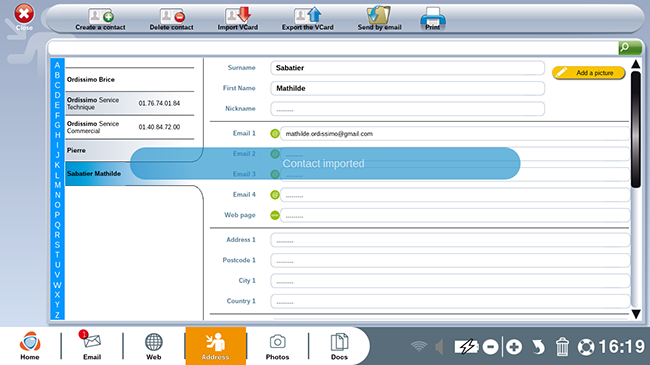Edit the Surname field Sabatier
Image resolution: width=650 pixels, height=365 pixels.
[407, 68]
